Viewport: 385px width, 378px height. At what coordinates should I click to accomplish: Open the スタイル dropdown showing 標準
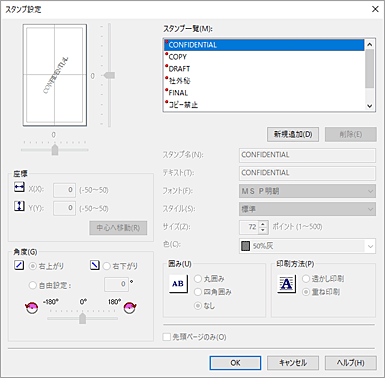pyautogui.click(x=307, y=209)
